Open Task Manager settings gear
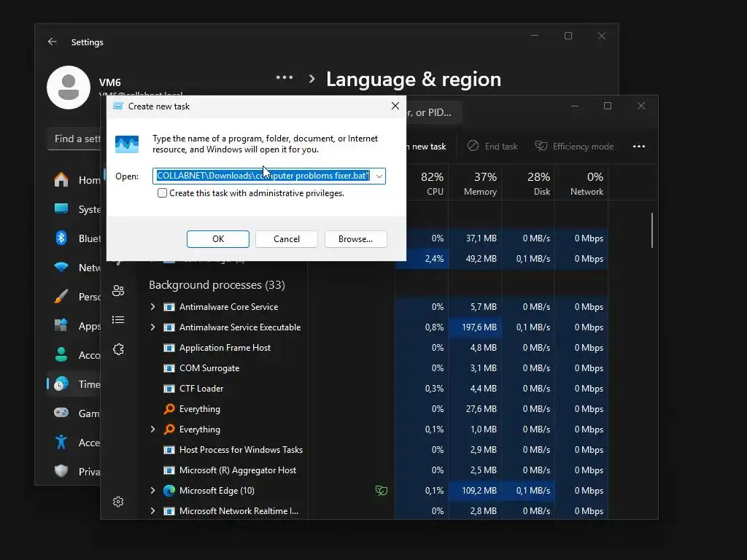Viewport: 747px width, 560px height. point(118,502)
